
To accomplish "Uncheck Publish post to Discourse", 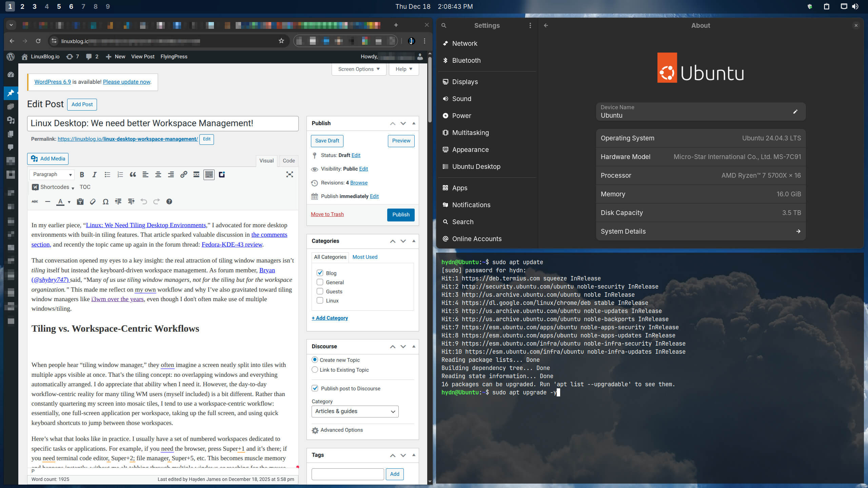I will [x=315, y=388].
